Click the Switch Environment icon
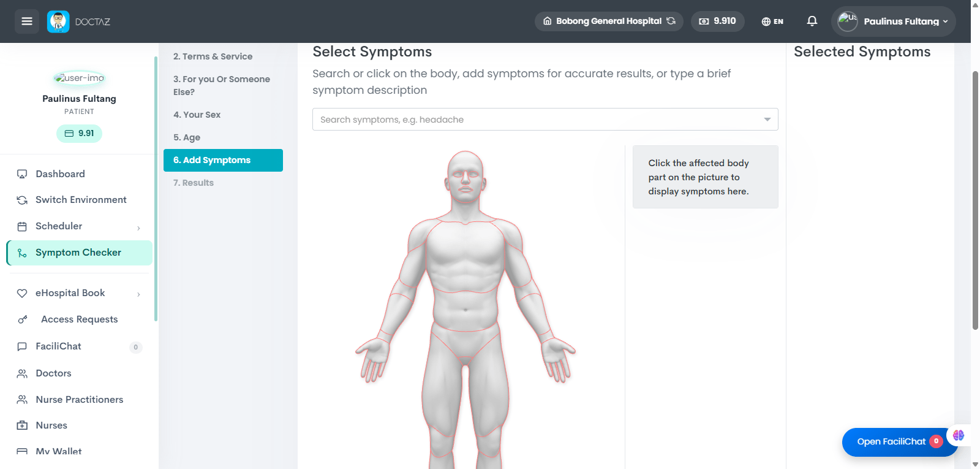This screenshot has height=469, width=980. [22, 200]
